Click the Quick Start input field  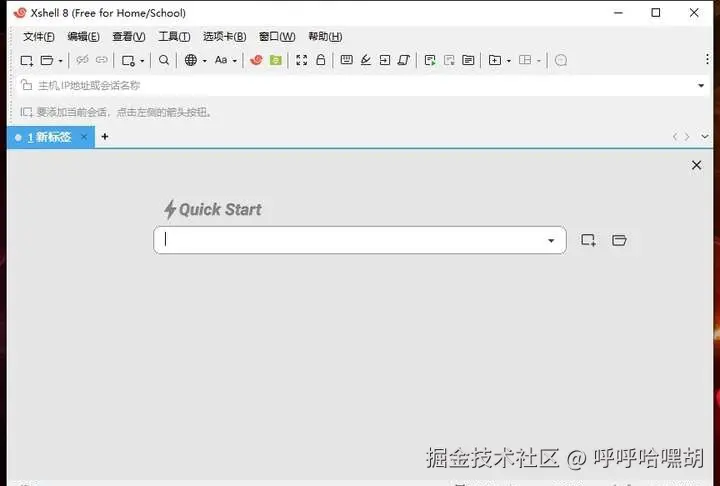click(x=360, y=240)
